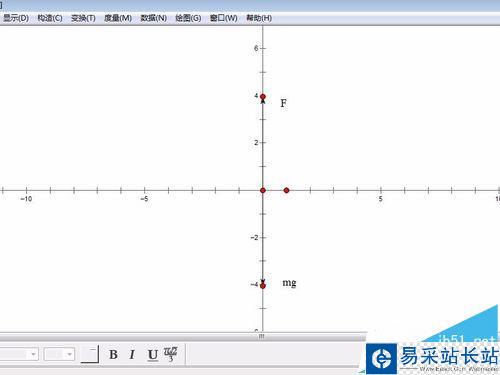Select the red unit point on x-axis
The height and width of the screenshot is (375, 500).
[286, 190]
